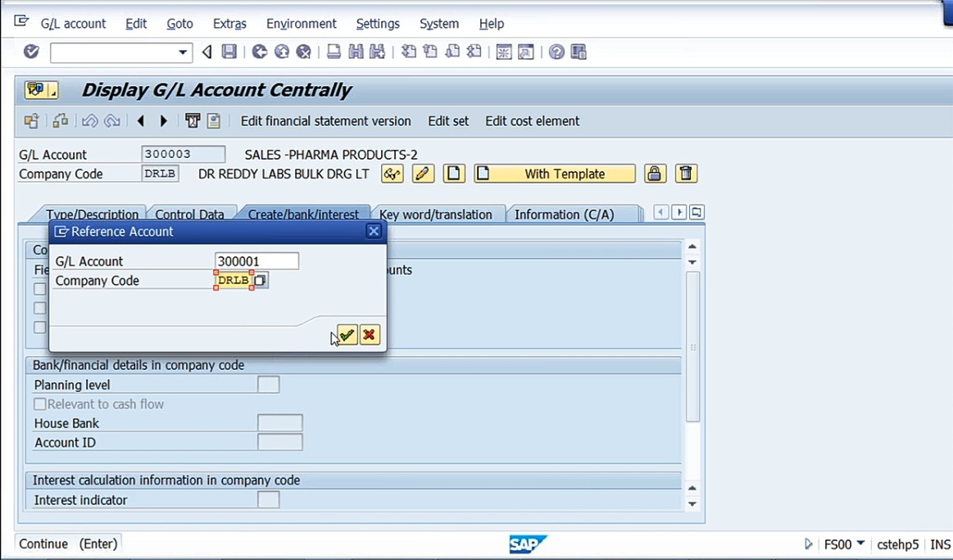The height and width of the screenshot is (560, 953).
Task: Go to Previous Page icon
Action: click(x=430, y=52)
